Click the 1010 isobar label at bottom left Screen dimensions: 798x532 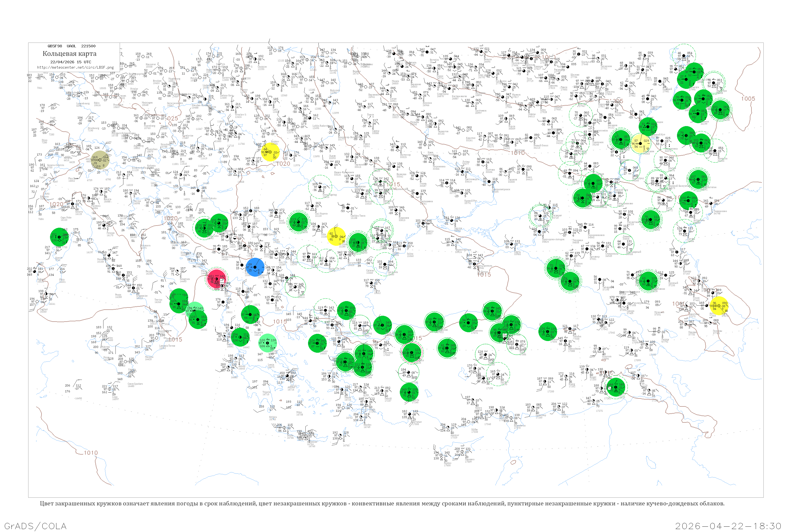pos(91,453)
